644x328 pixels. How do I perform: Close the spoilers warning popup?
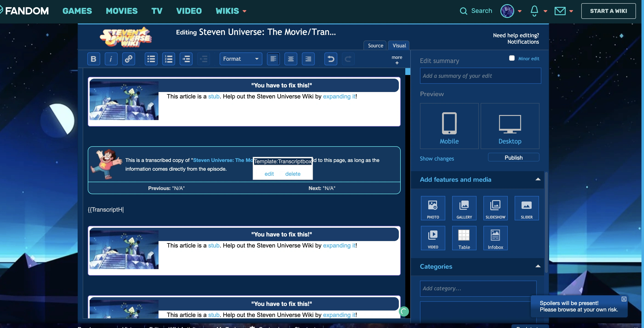click(x=624, y=299)
